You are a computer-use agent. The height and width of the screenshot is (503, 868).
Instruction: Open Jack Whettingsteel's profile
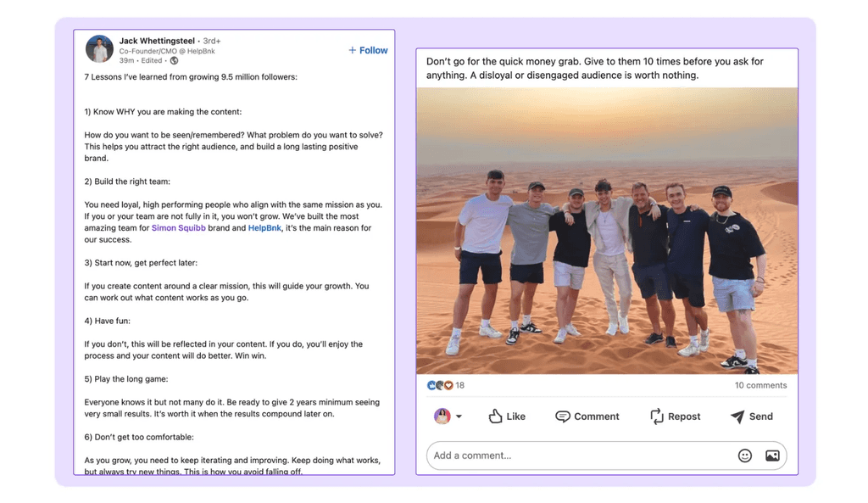[156, 40]
